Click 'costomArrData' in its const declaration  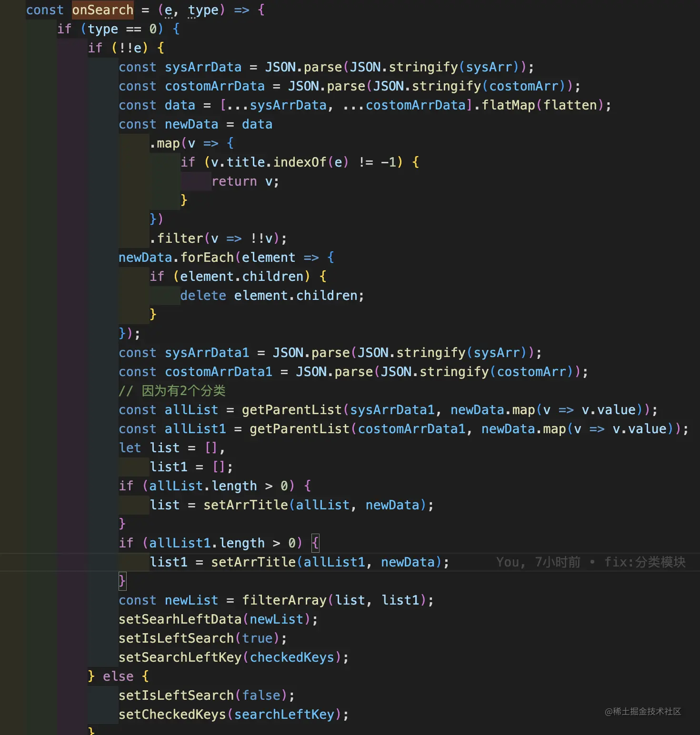pyautogui.click(x=215, y=86)
